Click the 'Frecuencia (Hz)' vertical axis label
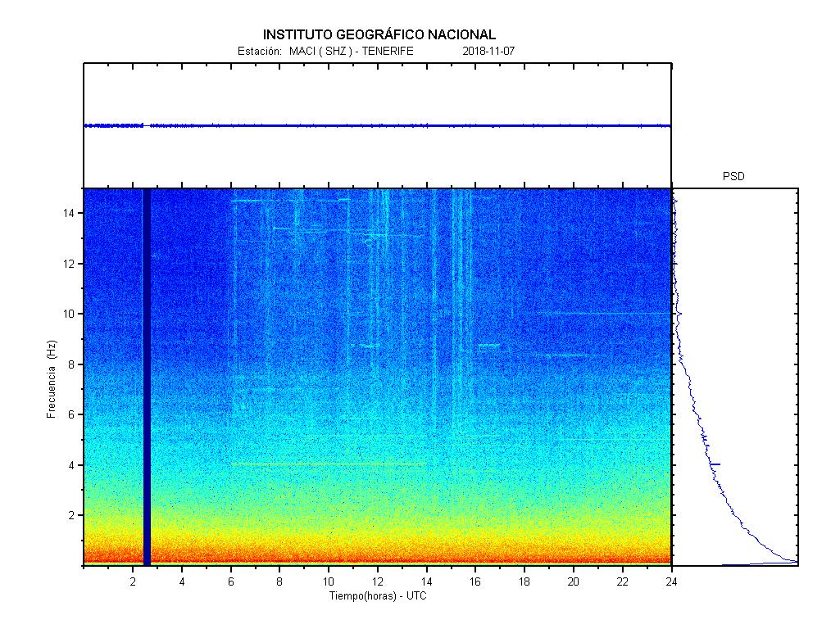 coord(52,378)
